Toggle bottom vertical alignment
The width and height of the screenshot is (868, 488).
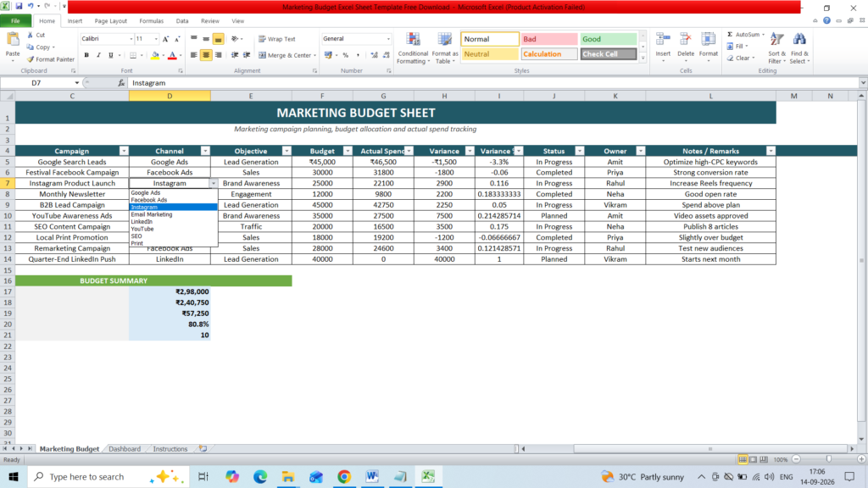click(218, 39)
